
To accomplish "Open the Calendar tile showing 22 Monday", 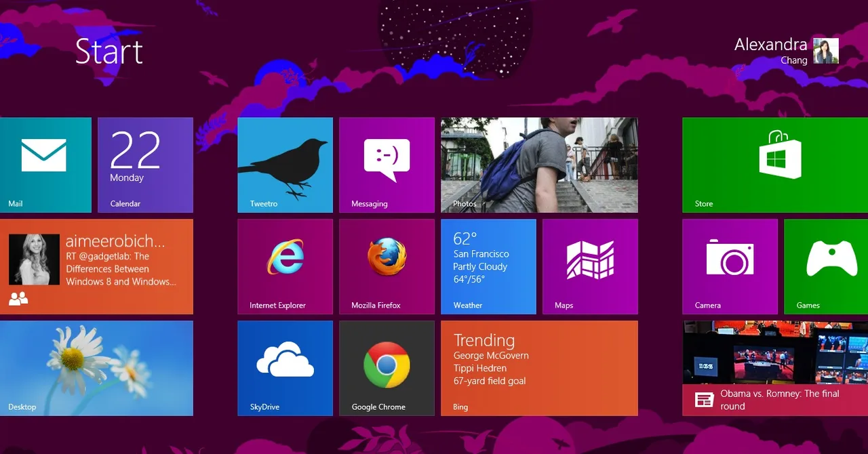I will tap(145, 165).
